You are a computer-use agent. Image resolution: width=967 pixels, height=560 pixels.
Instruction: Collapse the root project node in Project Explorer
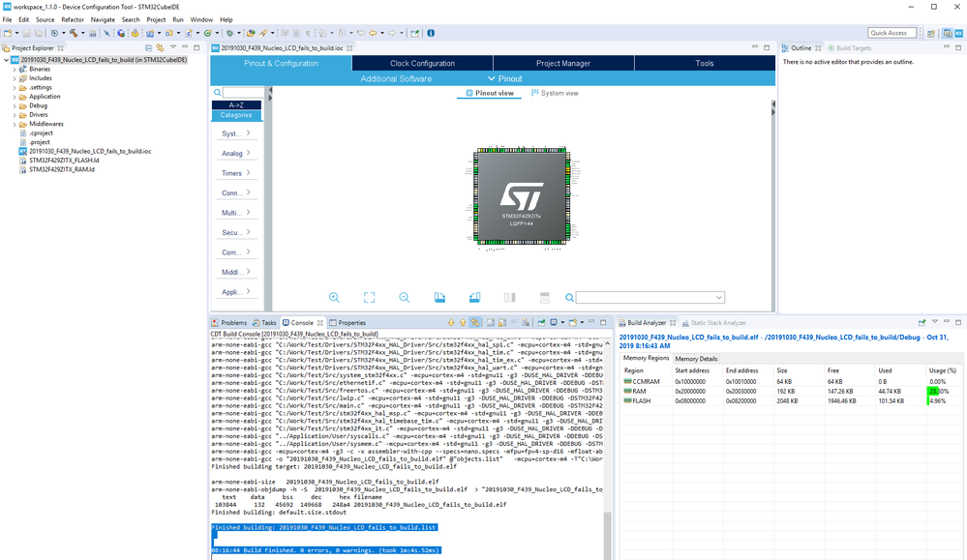(x=6, y=60)
